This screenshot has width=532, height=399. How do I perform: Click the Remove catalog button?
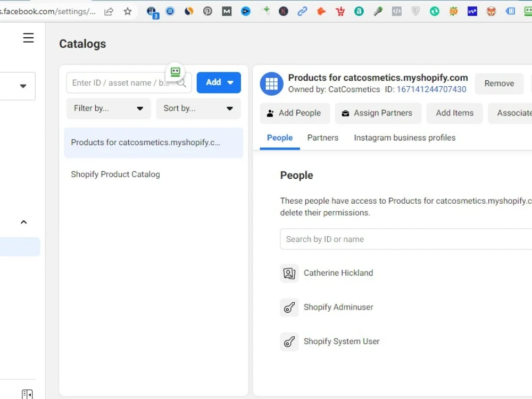[x=499, y=84]
